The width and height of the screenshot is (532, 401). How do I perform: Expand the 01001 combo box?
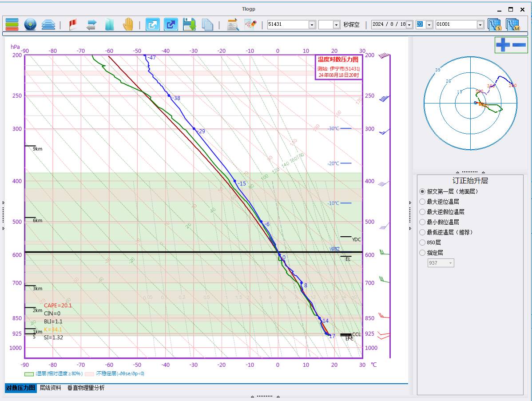click(x=480, y=25)
